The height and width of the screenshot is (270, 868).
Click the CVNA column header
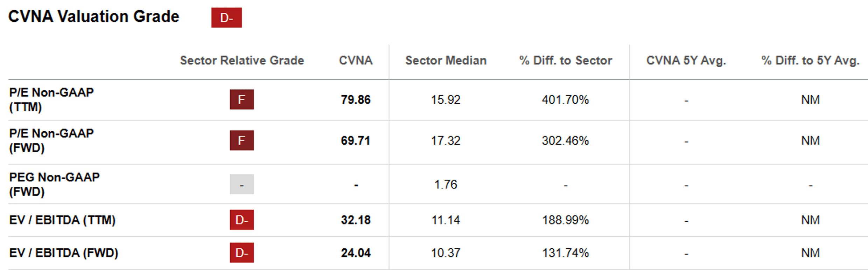(355, 61)
